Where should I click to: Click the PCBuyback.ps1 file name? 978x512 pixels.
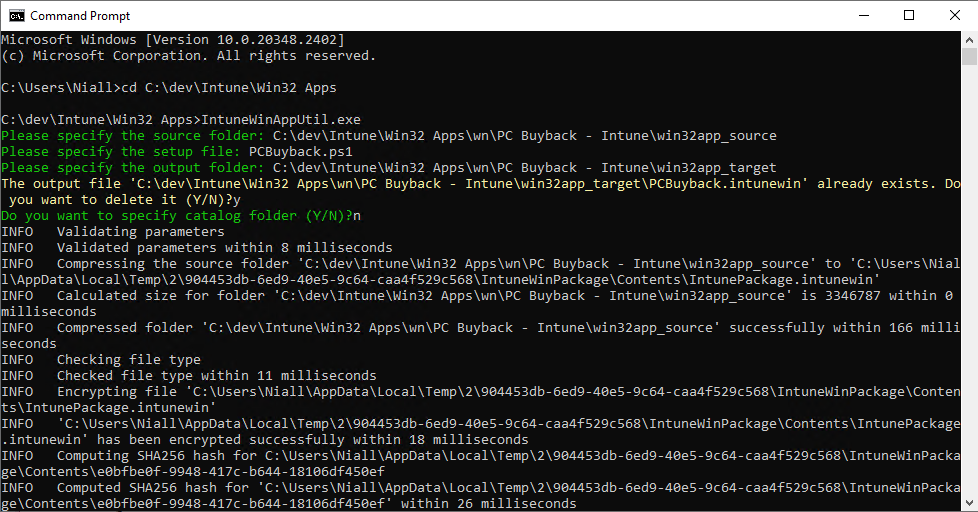point(301,152)
